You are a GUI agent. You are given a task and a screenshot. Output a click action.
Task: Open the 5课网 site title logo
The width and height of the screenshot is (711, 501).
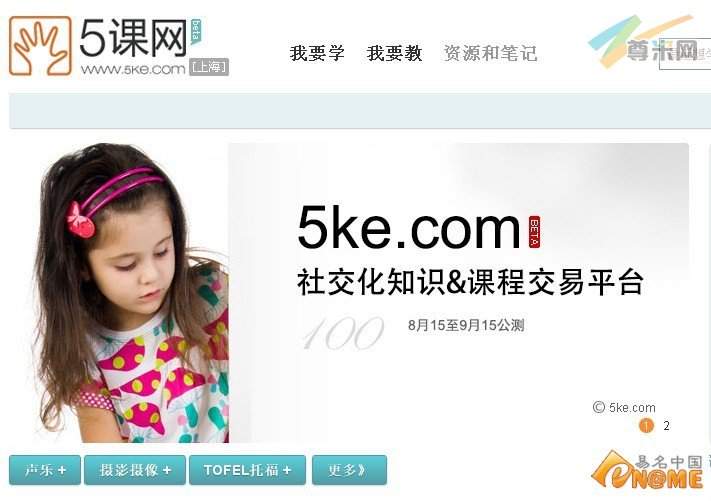(133, 38)
